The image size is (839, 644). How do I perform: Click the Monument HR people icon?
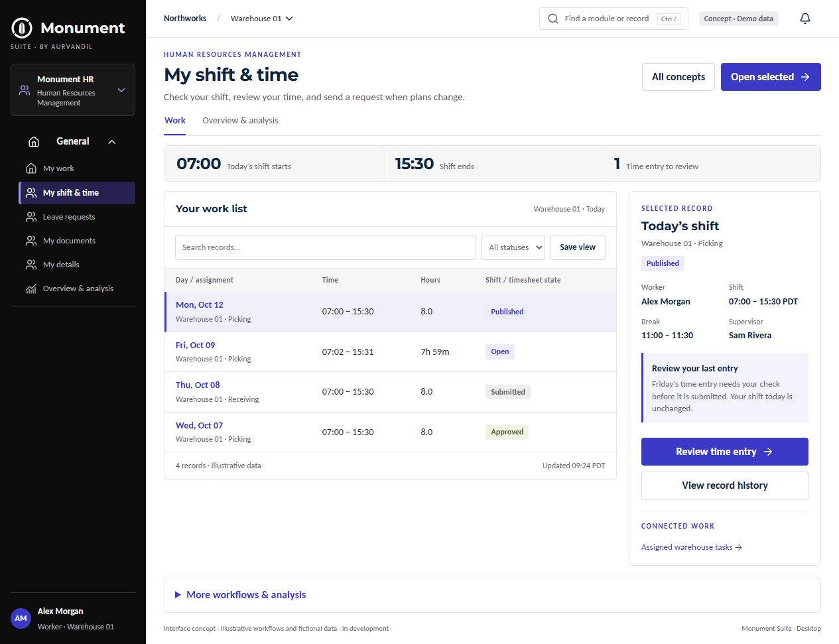pos(25,90)
